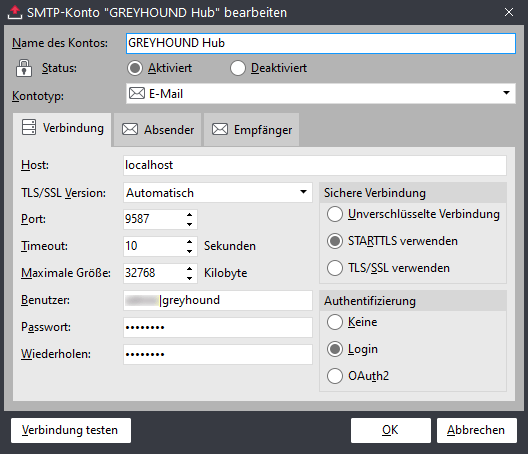Open the Kontotyp dropdown arrow

click(506, 93)
